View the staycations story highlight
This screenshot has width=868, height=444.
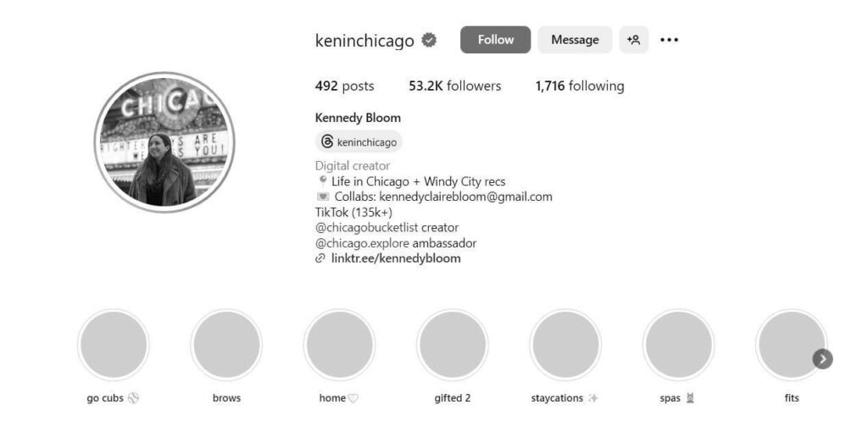pyautogui.click(x=565, y=344)
